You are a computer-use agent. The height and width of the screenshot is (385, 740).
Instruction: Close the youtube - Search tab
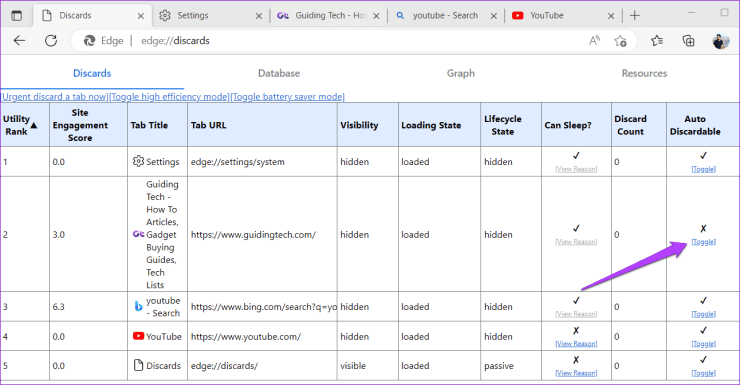[x=494, y=16]
